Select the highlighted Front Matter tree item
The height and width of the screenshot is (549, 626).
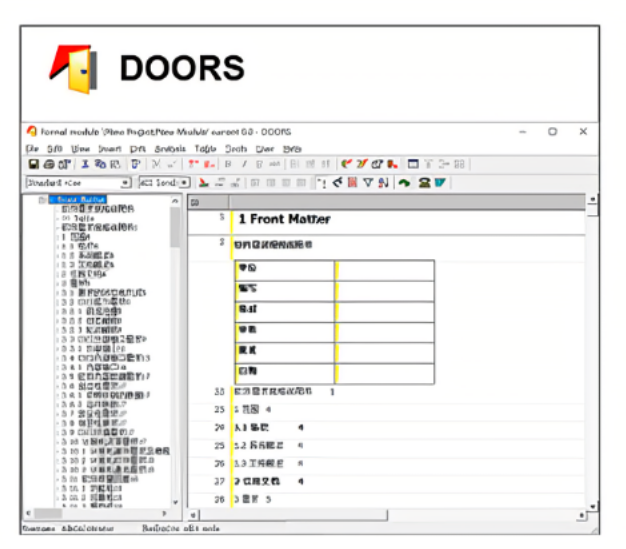(x=77, y=200)
